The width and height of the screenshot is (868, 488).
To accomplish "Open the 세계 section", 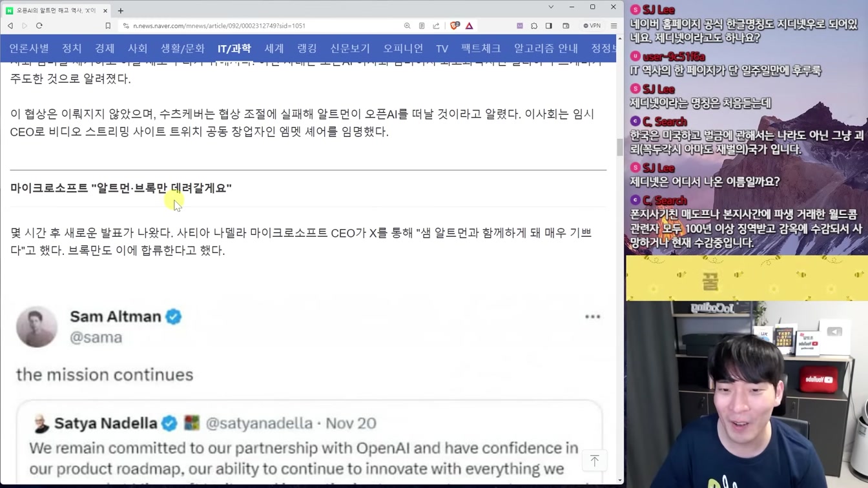I will [x=274, y=48].
